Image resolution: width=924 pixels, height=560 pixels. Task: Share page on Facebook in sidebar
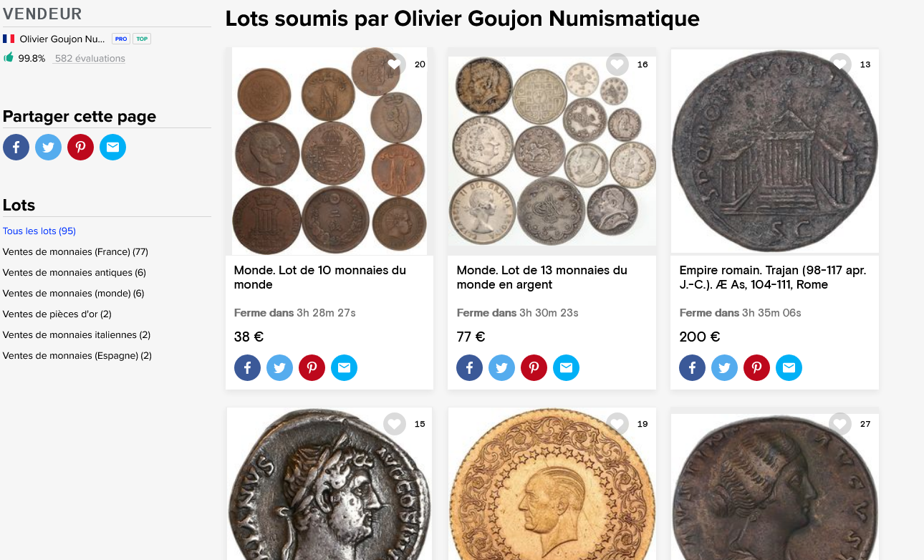pos(16,148)
